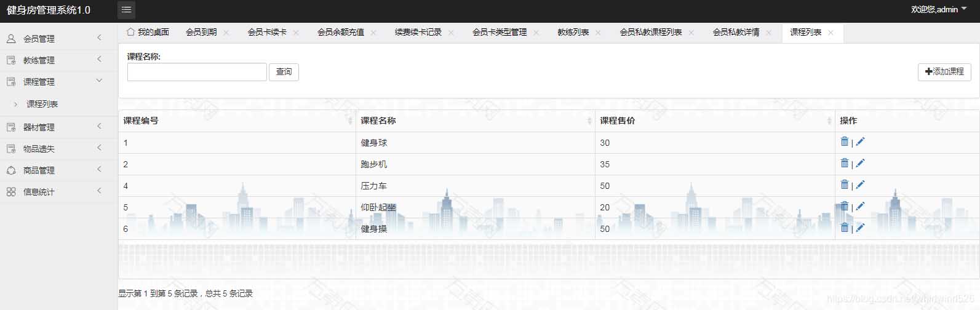Screen dimensions: 980x310
Task: Click the price 20 cell
Action: coord(715,207)
